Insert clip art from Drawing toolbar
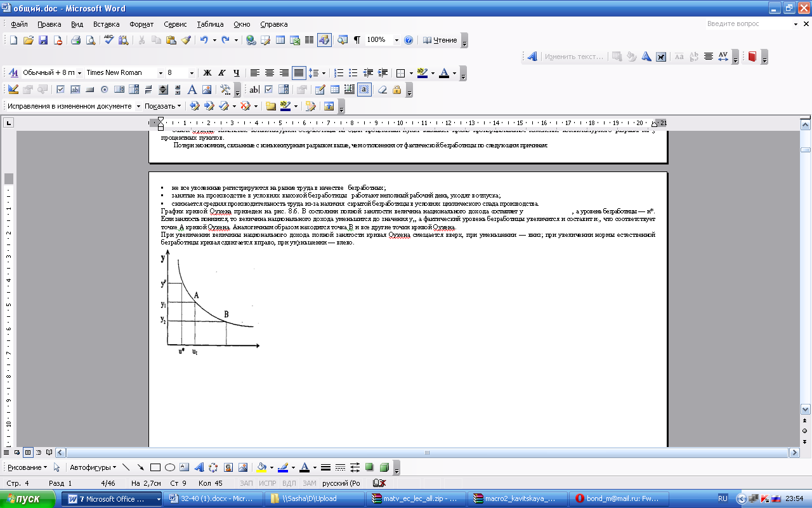This screenshot has height=508, width=812. (x=228, y=467)
